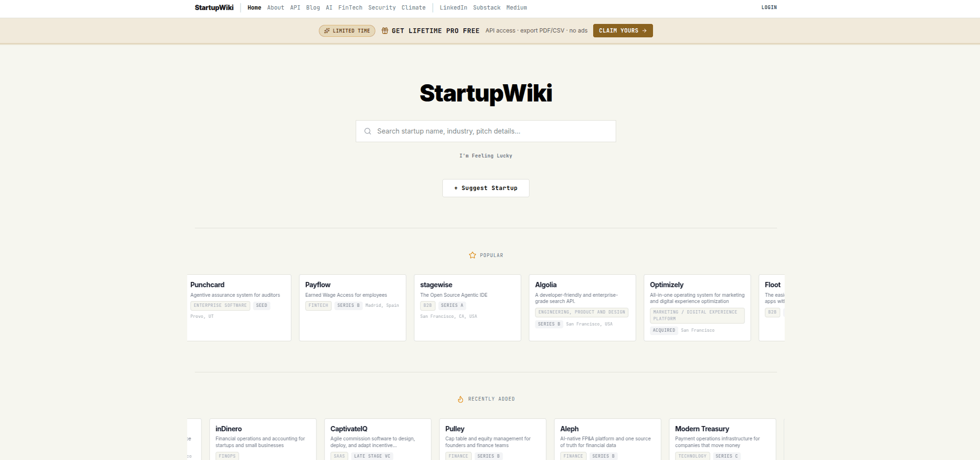
Task: Click the FINTECH tag on Payflow
Action: [318, 305]
